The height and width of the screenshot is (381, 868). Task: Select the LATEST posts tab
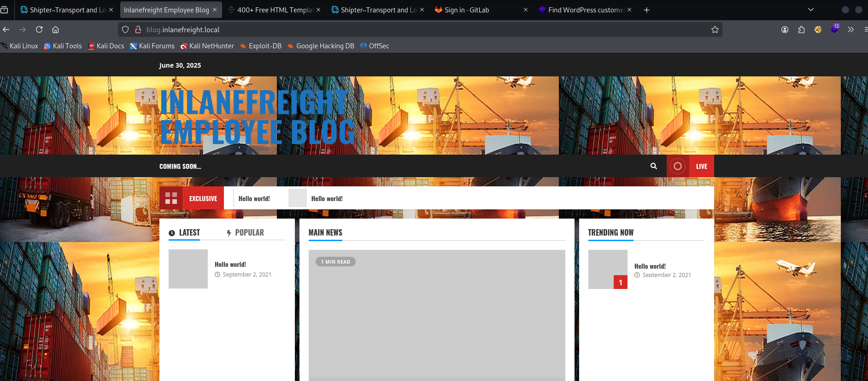pyautogui.click(x=184, y=233)
